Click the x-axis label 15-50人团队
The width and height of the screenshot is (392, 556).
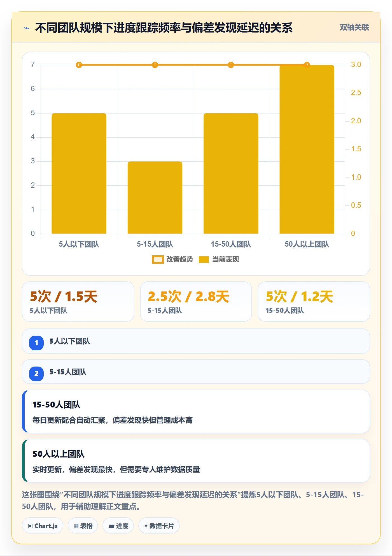[x=231, y=244]
